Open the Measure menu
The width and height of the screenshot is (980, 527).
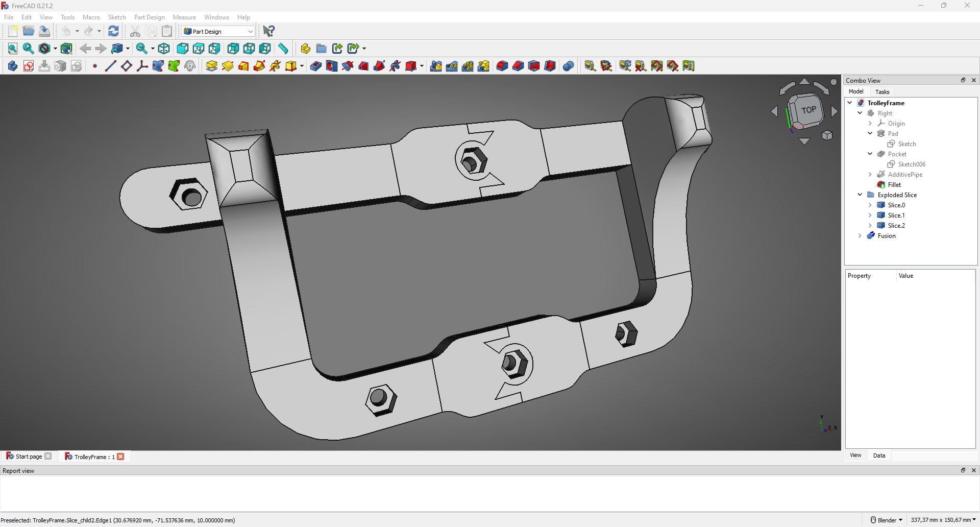(x=184, y=17)
